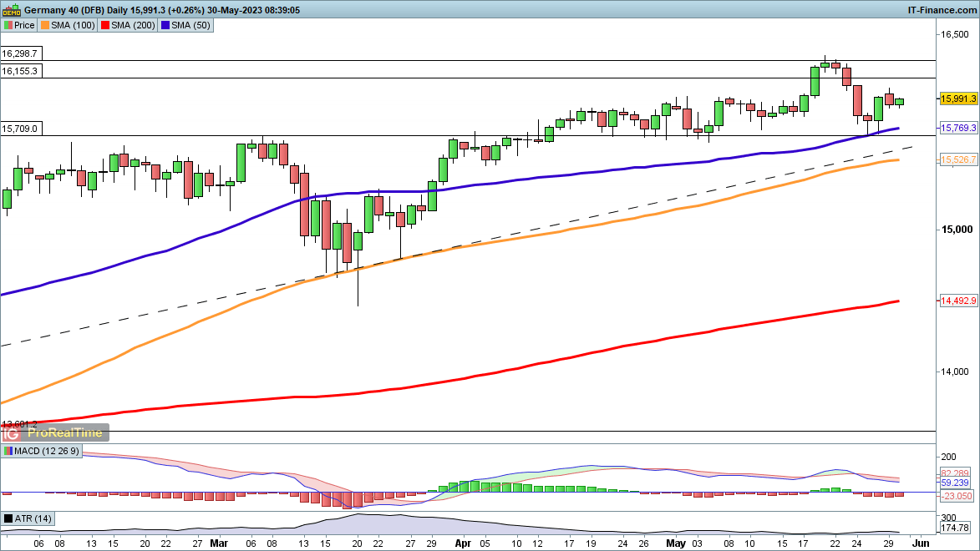Select the Jun label on date axis
Viewport: 980px width, 551px height.
tap(921, 543)
